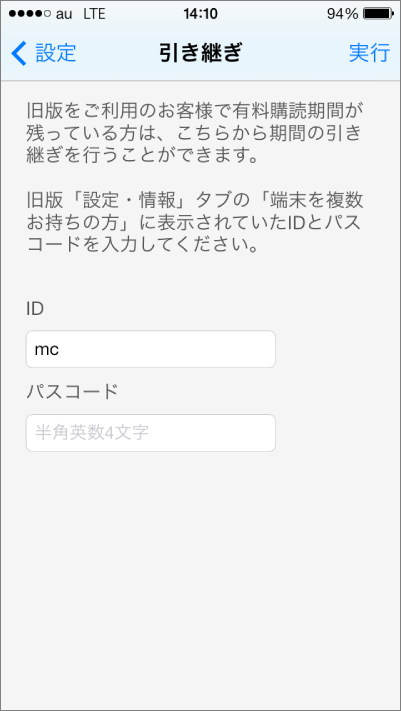Tap the battery icon in status bar
This screenshot has width=401, height=711.
click(x=379, y=14)
